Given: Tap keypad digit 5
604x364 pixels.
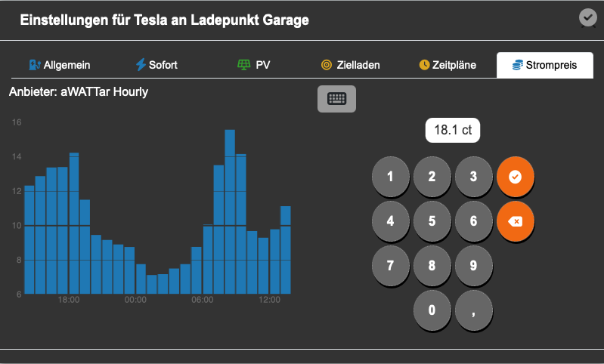Looking at the screenshot, I should click(x=432, y=221).
